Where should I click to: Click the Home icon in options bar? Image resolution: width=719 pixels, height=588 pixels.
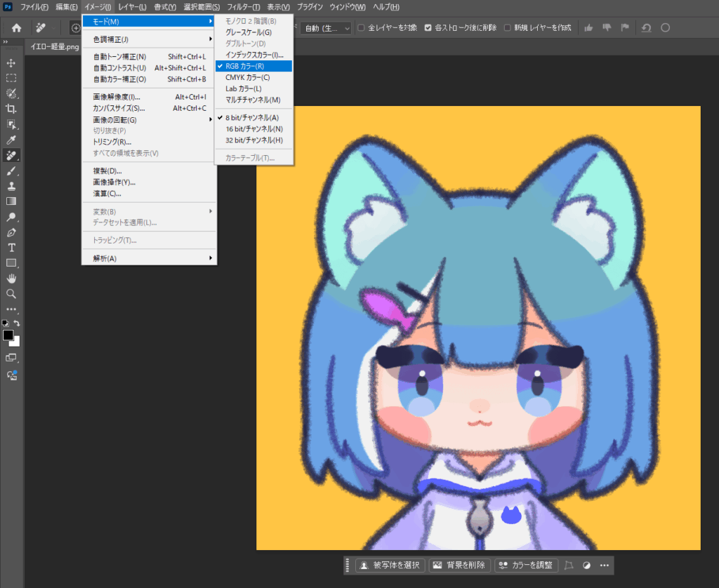pos(16,28)
